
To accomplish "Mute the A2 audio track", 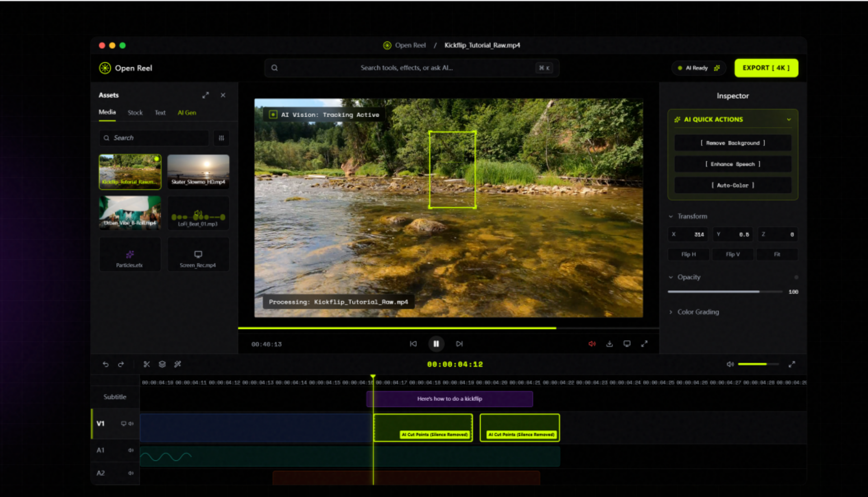I will 131,473.
